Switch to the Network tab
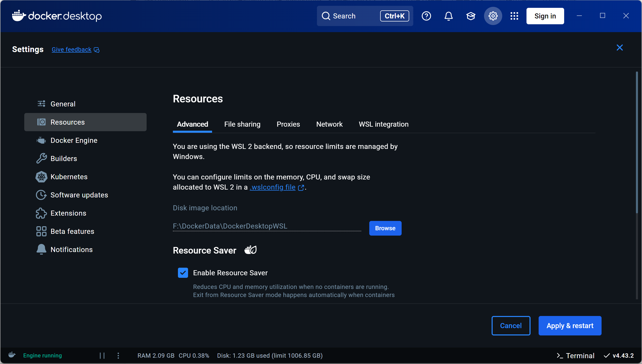Image resolution: width=642 pixels, height=364 pixels. 329,124
